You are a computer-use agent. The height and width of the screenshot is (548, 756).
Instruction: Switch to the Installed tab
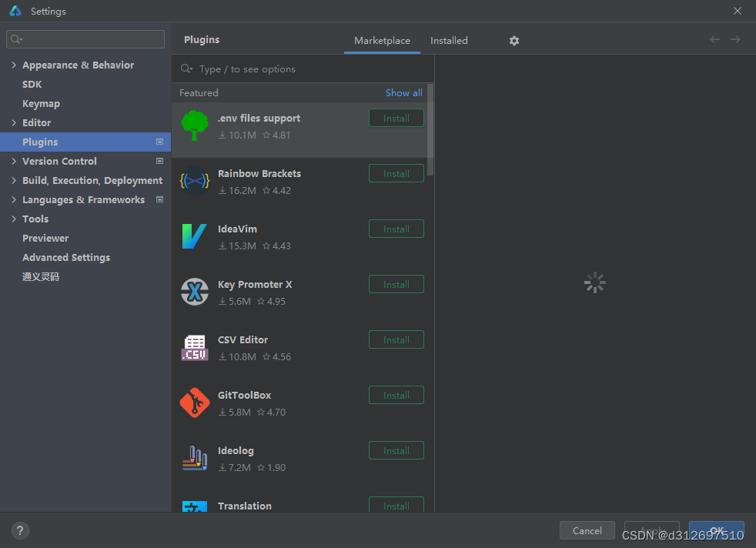click(449, 41)
